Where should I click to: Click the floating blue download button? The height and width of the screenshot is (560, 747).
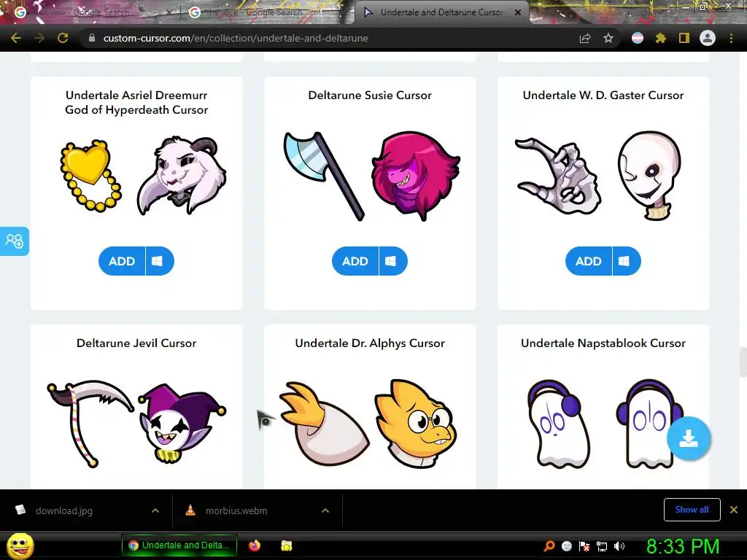689,438
